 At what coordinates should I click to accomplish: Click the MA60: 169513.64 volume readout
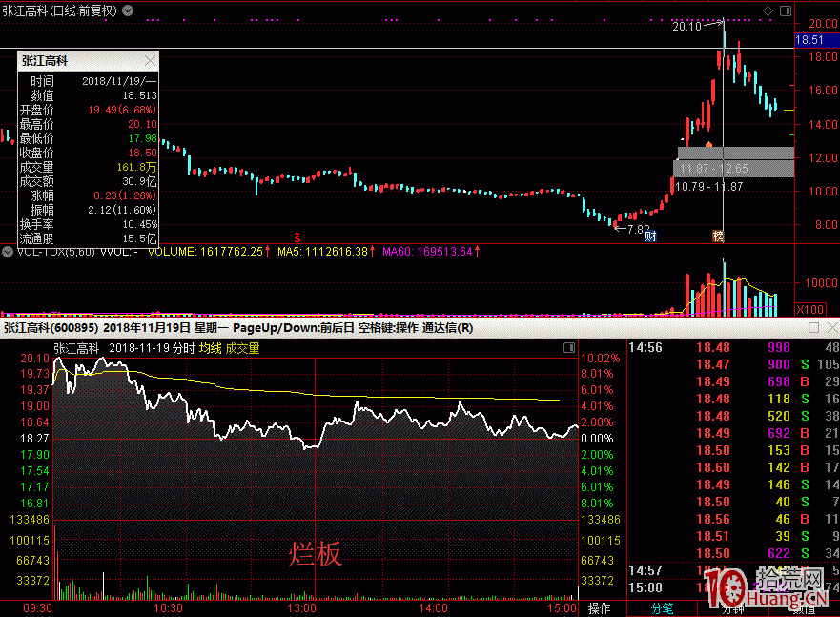click(x=431, y=251)
